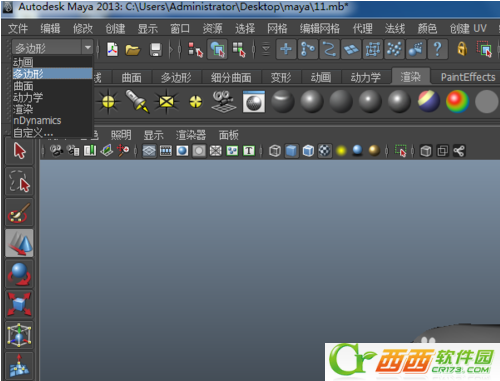This screenshot has width=500, height=381.
Task: Open the viewport 照明 menu
Action: coord(121,135)
